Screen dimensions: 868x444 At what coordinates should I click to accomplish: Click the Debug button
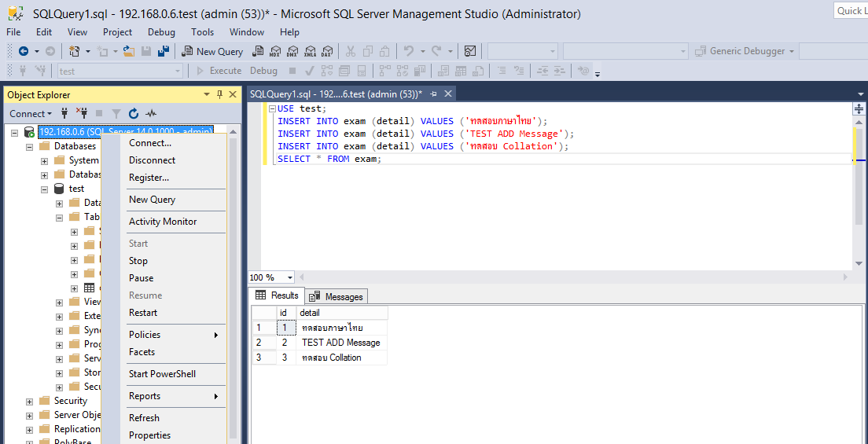pyautogui.click(x=263, y=71)
